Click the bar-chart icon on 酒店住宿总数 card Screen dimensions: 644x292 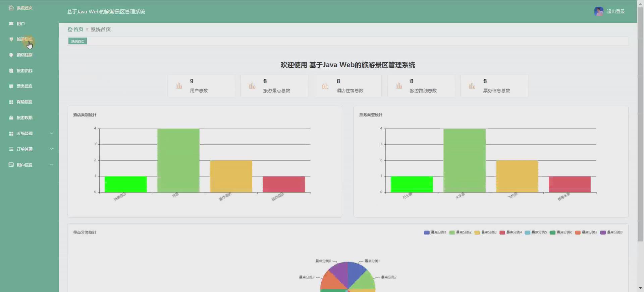tap(325, 86)
